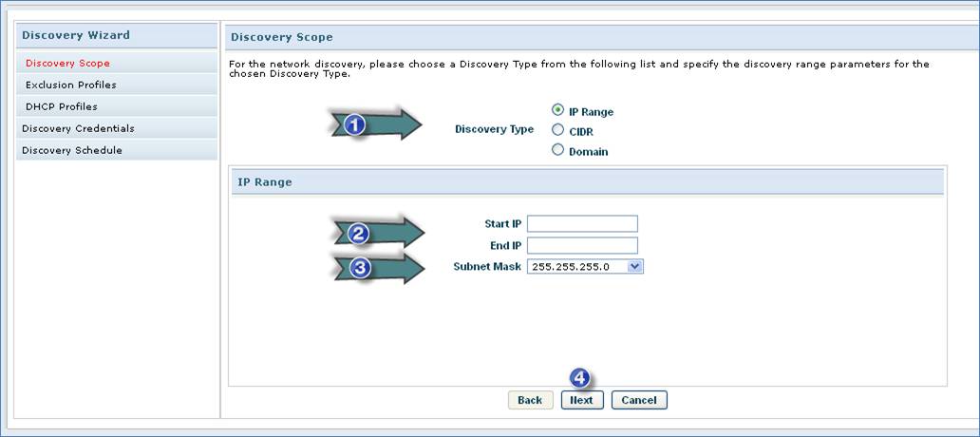Click into the End IP field

[x=582, y=246]
